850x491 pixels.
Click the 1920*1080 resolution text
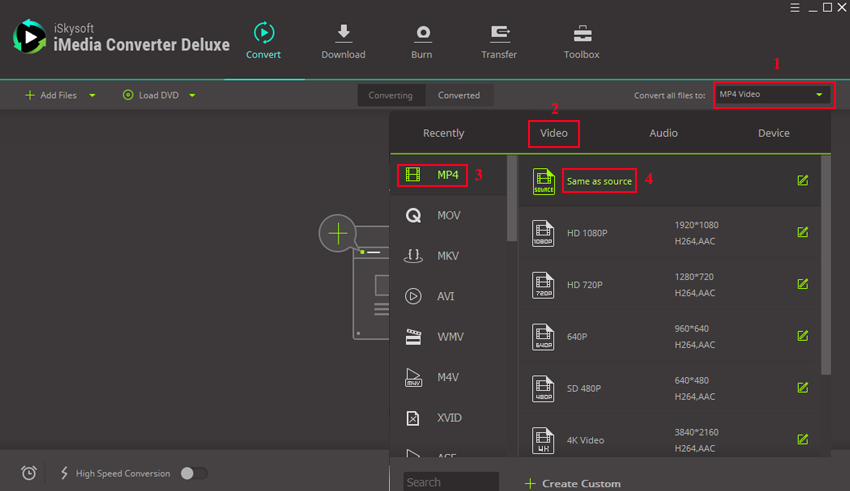696,225
